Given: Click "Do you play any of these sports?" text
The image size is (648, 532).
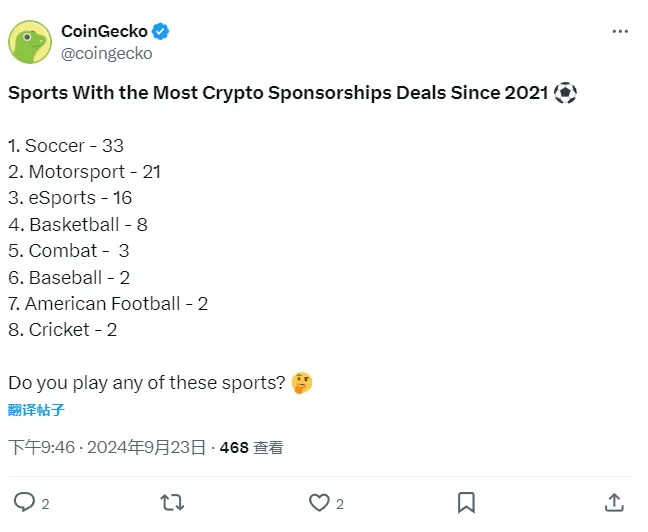Looking at the screenshot, I should (x=147, y=382).
